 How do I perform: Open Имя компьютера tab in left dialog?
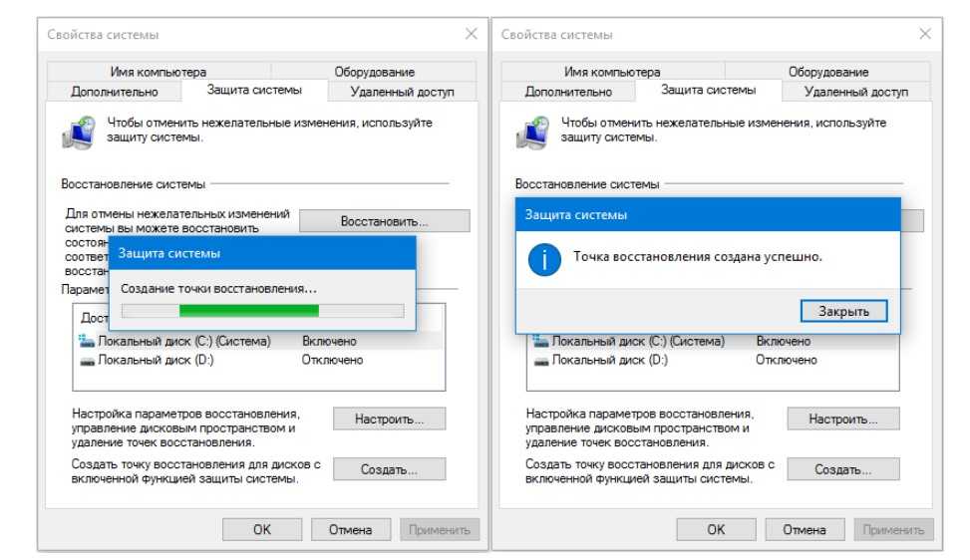coord(159,72)
